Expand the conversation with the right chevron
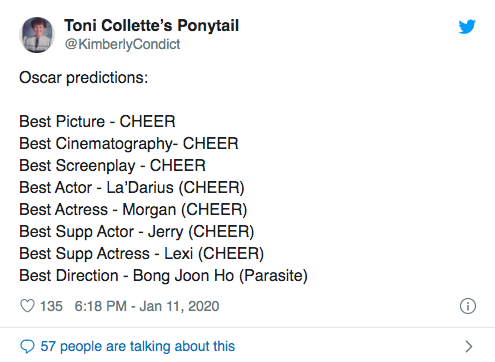Image resolution: width=495 pixels, height=362 pixels. tap(469, 346)
